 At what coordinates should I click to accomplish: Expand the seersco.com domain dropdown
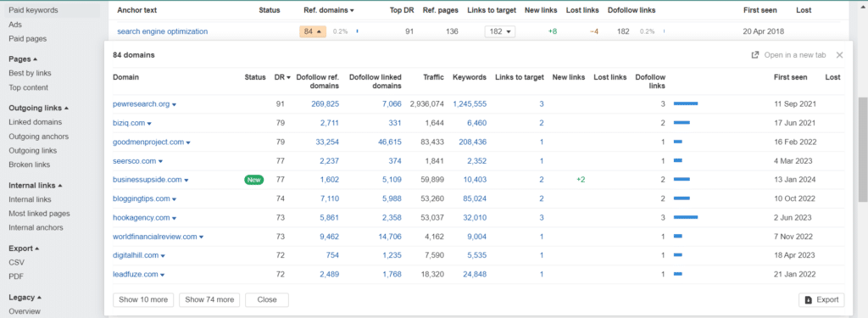[160, 161]
